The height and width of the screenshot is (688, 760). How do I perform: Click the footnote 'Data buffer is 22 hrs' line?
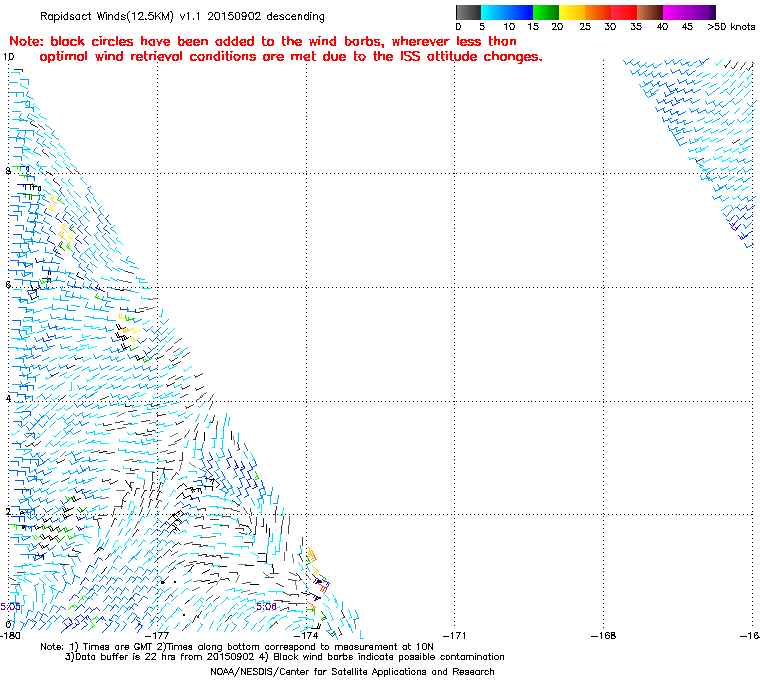(285, 657)
